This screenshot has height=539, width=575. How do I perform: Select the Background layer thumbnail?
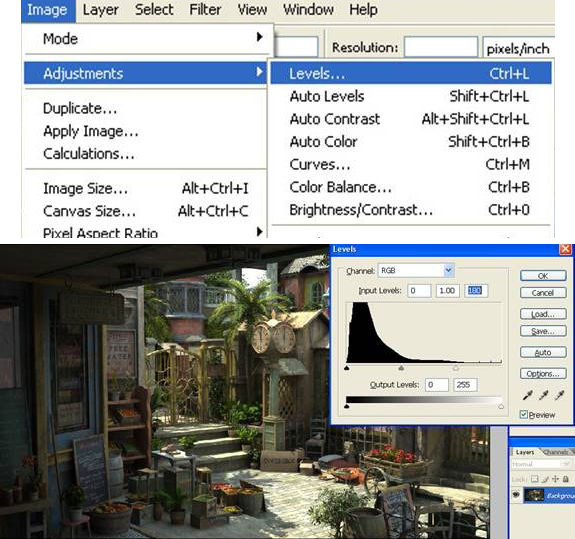(x=534, y=495)
